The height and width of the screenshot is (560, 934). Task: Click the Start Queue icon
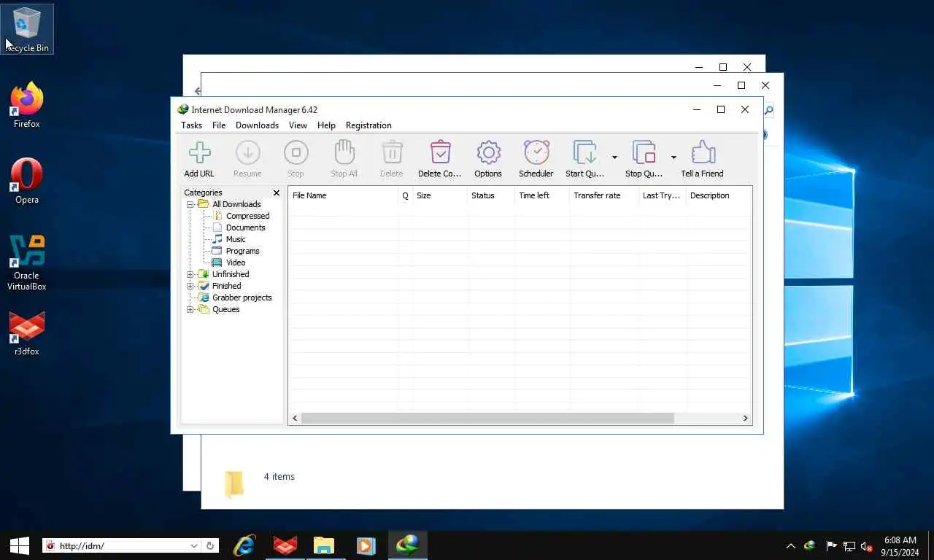point(585,153)
